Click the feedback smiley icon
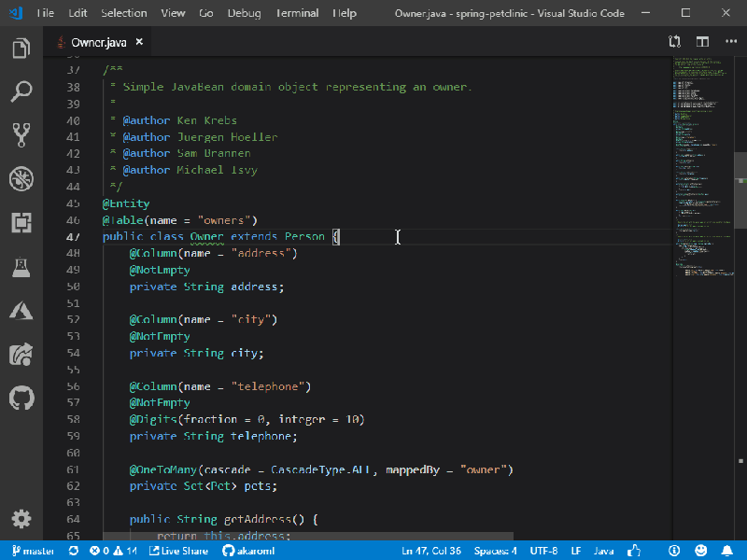 (700, 551)
